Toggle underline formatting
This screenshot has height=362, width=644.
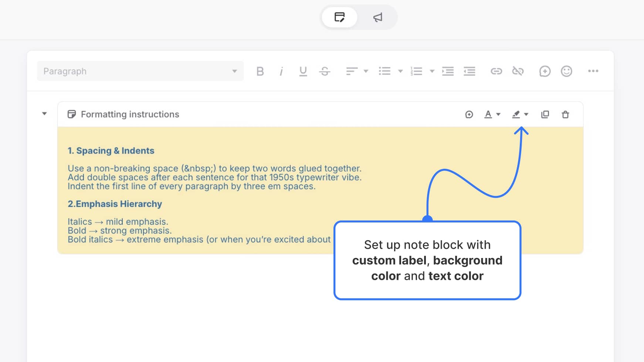coord(303,71)
